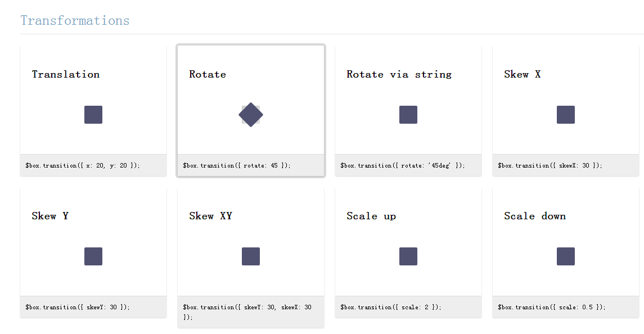The width and height of the screenshot is (644, 334).
Task: Click the skewY: 30 code snippet
Action: [x=78, y=308]
